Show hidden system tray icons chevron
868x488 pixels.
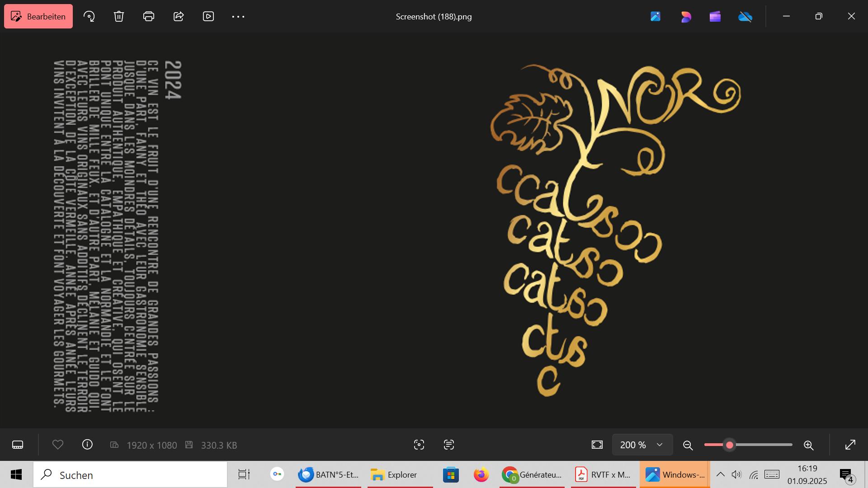pyautogui.click(x=721, y=474)
